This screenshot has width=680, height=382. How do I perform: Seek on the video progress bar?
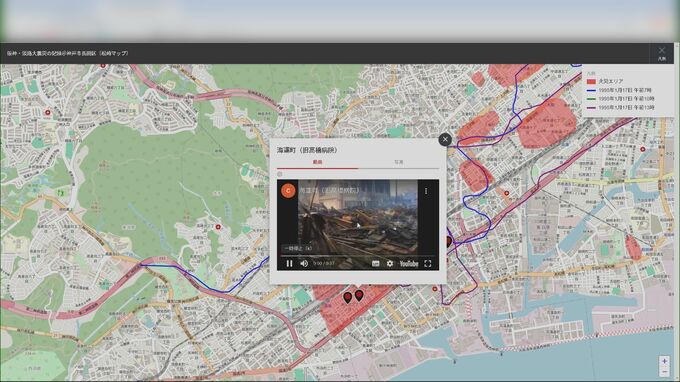click(358, 256)
